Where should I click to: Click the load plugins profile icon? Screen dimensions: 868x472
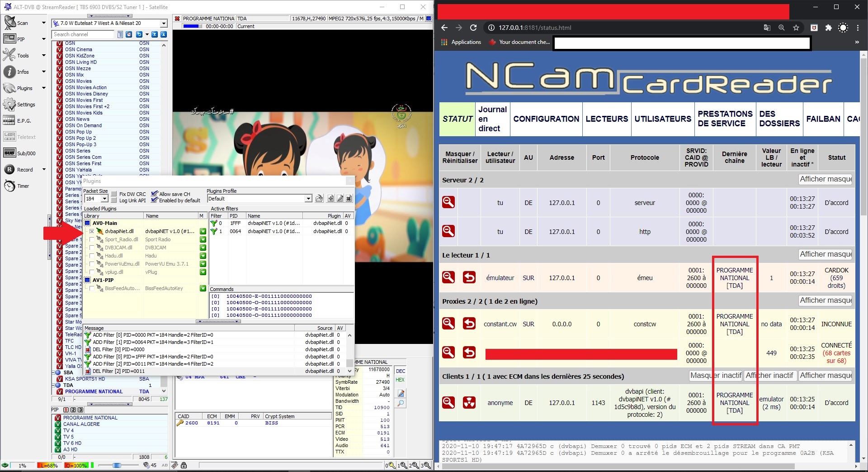coord(319,198)
